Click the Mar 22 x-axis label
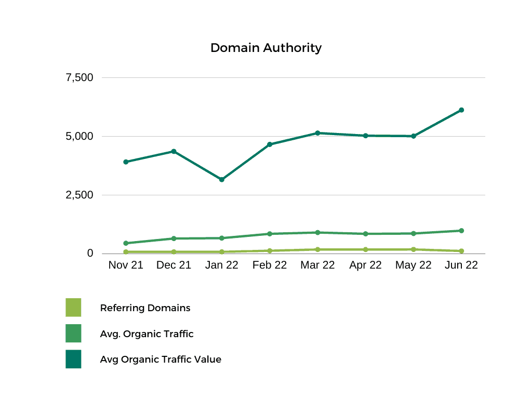532x399 pixels. click(x=317, y=265)
